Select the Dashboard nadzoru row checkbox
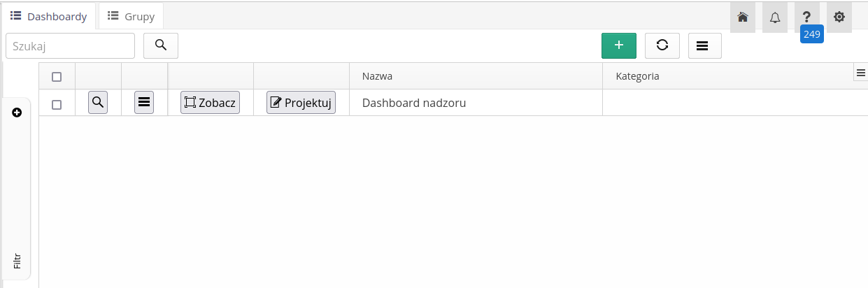The width and height of the screenshot is (868, 288). pos(57,104)
